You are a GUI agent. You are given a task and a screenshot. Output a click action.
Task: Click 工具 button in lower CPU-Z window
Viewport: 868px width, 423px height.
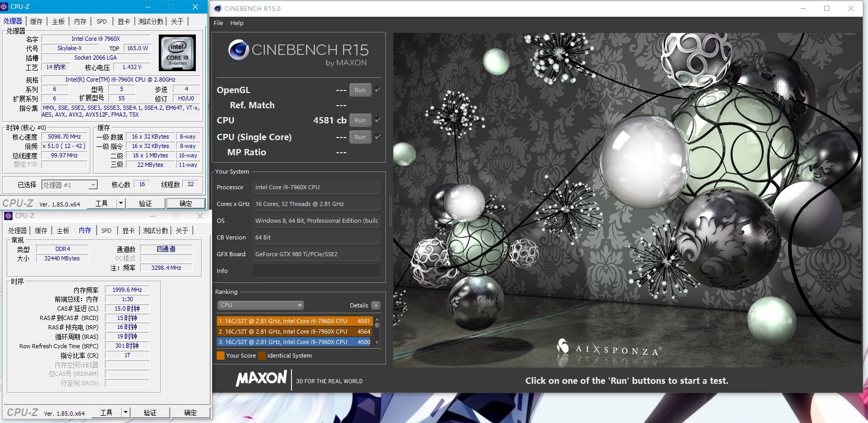(x=106, y=413)
